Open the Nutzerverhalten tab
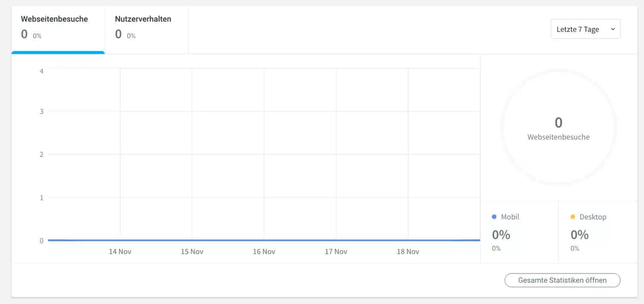Screen dimensions: 644x304 point(143,19)
